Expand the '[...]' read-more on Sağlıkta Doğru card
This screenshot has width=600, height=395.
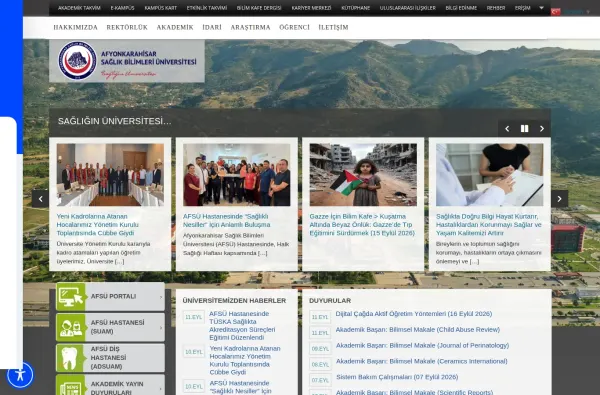[x=474, y=261]
